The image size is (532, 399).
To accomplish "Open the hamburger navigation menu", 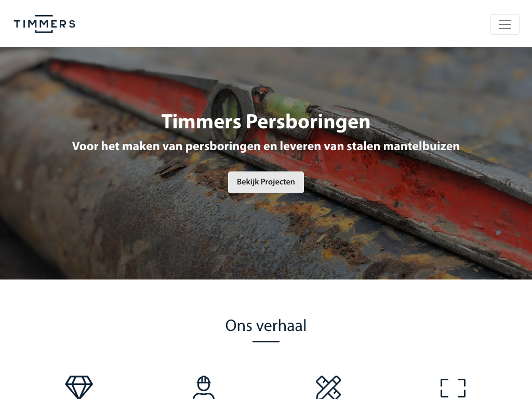I will (x=504, y=24).
